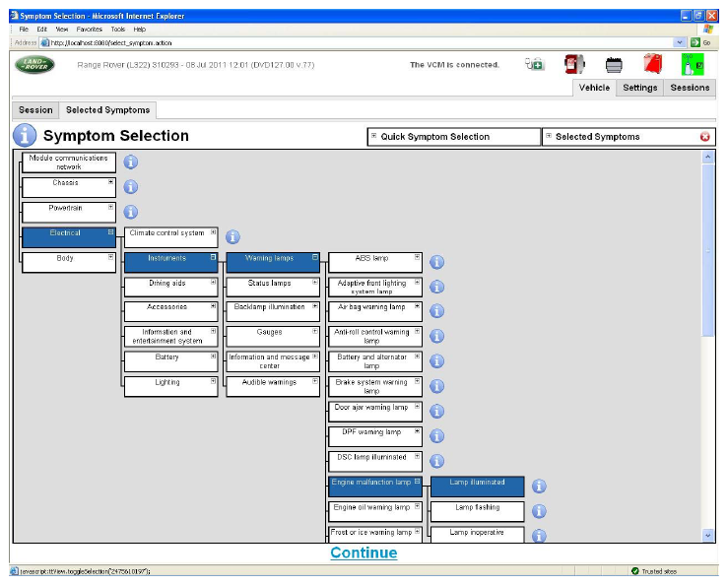View info for Battery and alternator lamp
The width and height of the screenshot is (728, 585).
436,361
